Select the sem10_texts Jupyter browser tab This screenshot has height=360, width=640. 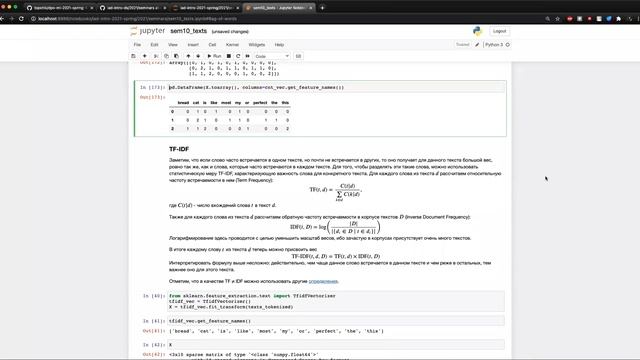(279, 8)
